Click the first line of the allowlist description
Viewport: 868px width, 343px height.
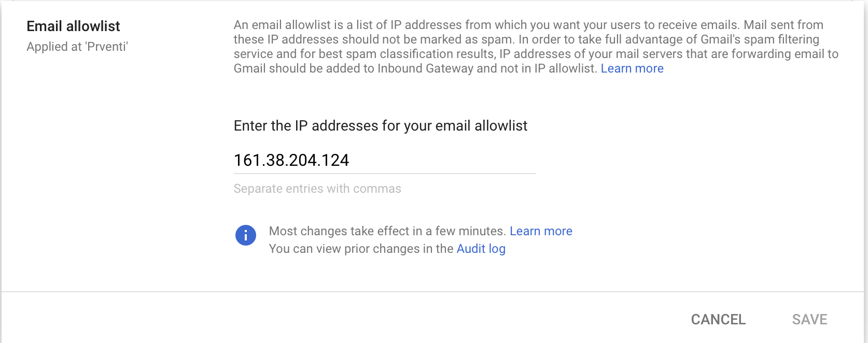tap(528, 25)
